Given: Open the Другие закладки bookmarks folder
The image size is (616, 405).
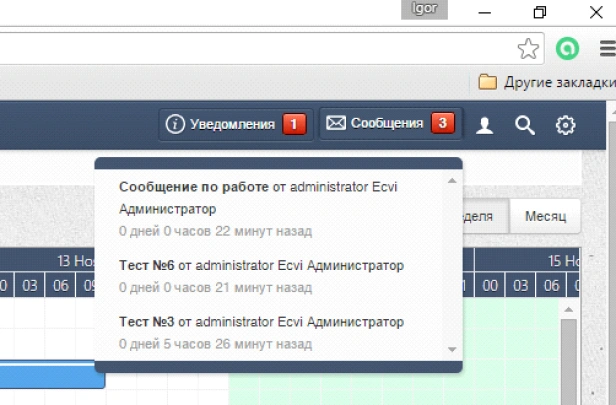Looking at the screenshot, I should coord(546,81).
